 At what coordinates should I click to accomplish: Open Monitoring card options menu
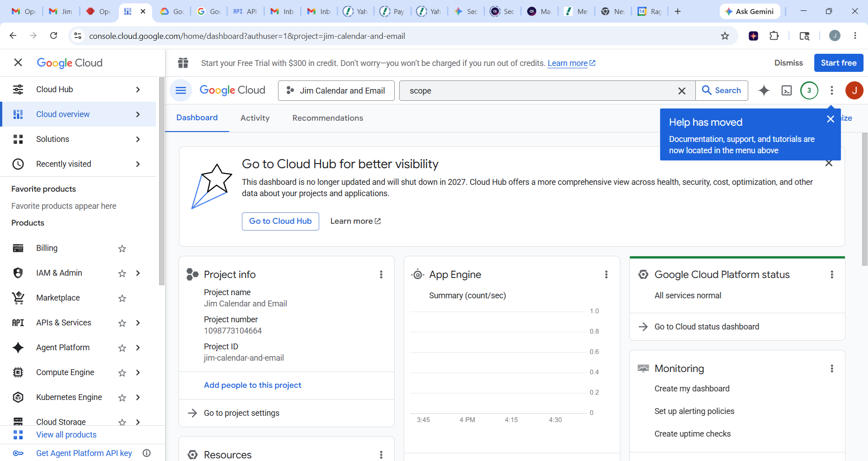point(832,368)
